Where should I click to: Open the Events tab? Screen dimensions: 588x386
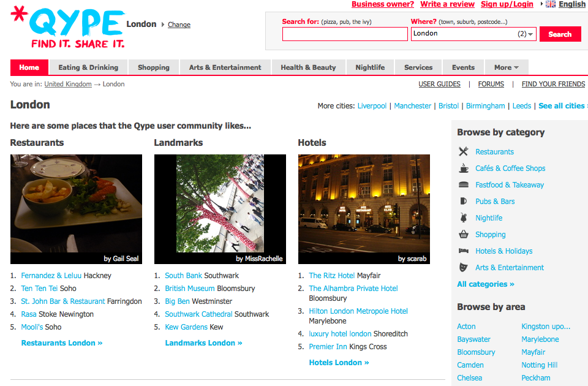coord(463,67)
